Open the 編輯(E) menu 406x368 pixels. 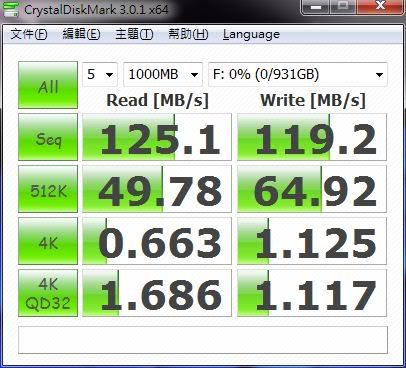(81, 34)
